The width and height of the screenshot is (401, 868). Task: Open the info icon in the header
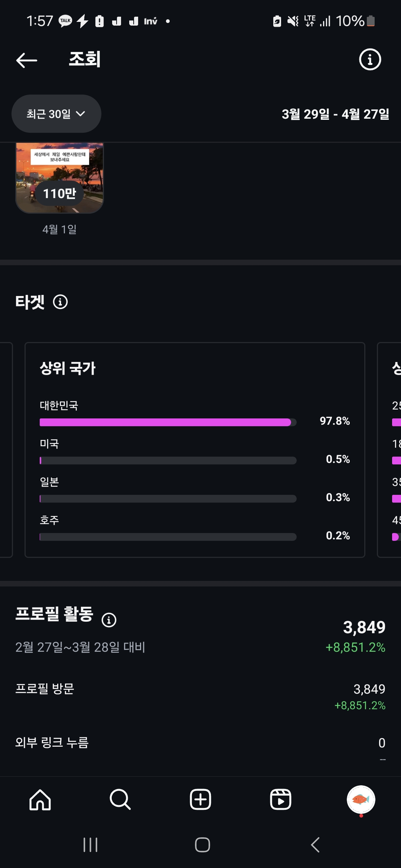tap(370, 59)
